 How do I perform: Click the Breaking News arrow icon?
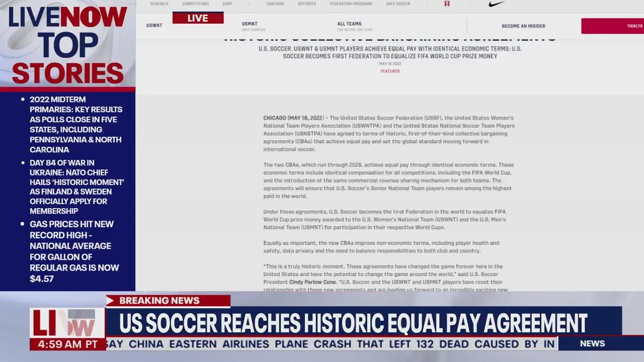[x=110, y=301]
